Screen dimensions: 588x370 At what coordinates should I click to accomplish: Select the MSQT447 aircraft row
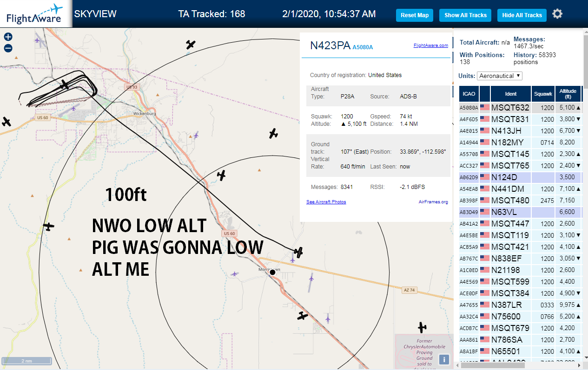[x=520, y=224]
